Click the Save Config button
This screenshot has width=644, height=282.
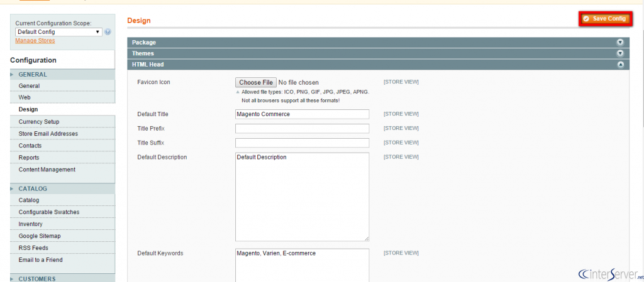click(x=604, y=19)
